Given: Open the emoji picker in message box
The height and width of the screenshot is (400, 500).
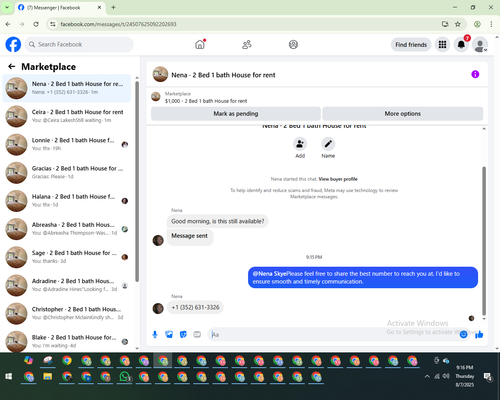Looking at the screenshot, I should pos(463,334).
